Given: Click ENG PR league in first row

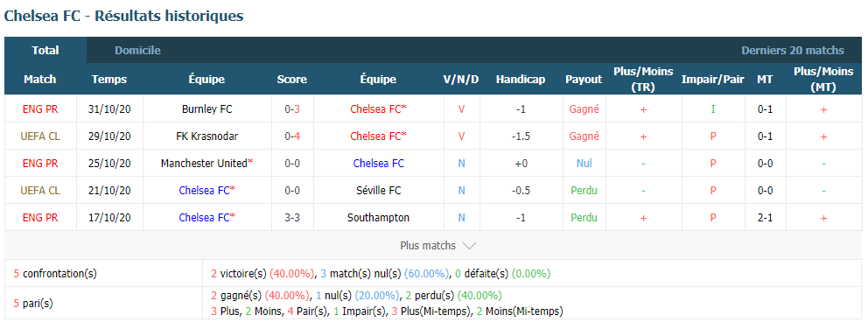Looking at the screenshot, I should tap(40, 109).
